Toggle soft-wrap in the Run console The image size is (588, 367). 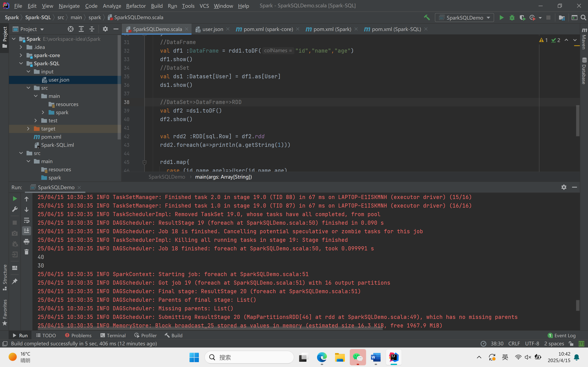[27, 220]
